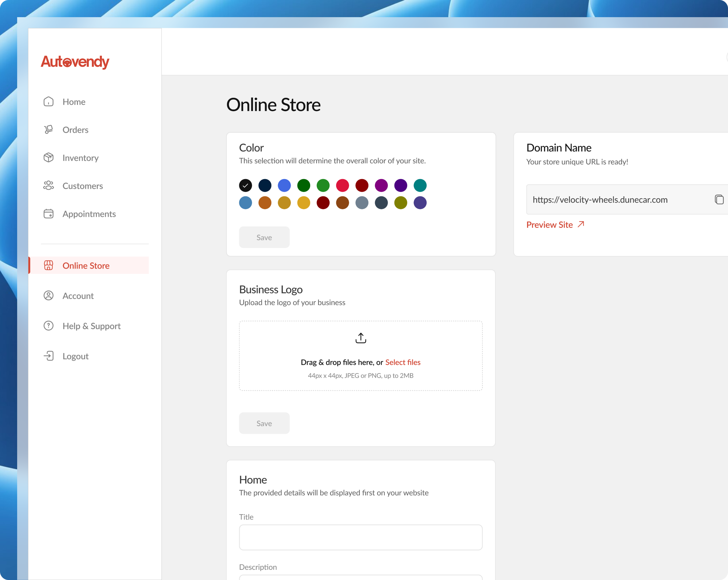Click the Help & Support question icon
The width and height of the screenshot is (728, 580).
pyautogui.click(x=48, y=326)
